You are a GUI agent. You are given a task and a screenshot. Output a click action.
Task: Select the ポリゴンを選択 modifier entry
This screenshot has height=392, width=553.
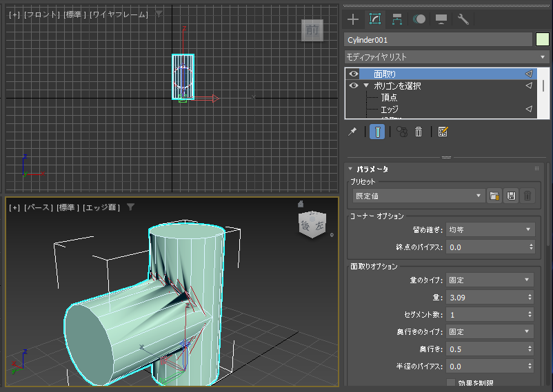[397, 85]
